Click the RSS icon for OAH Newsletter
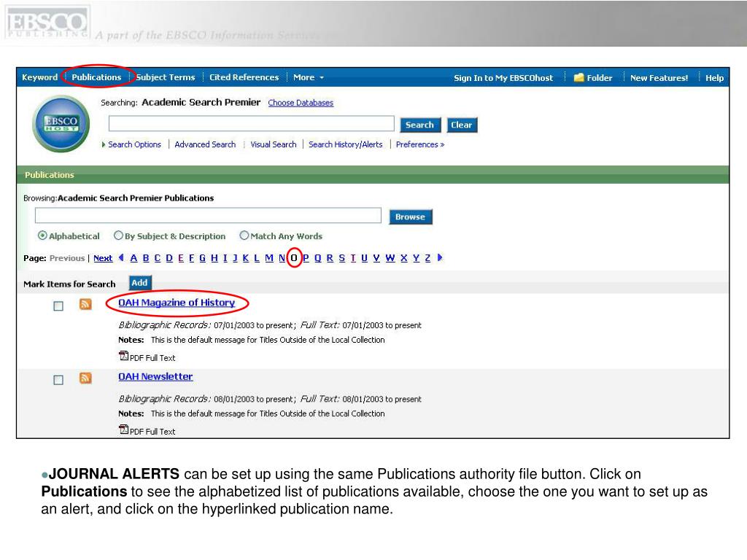 pos(85,378)
